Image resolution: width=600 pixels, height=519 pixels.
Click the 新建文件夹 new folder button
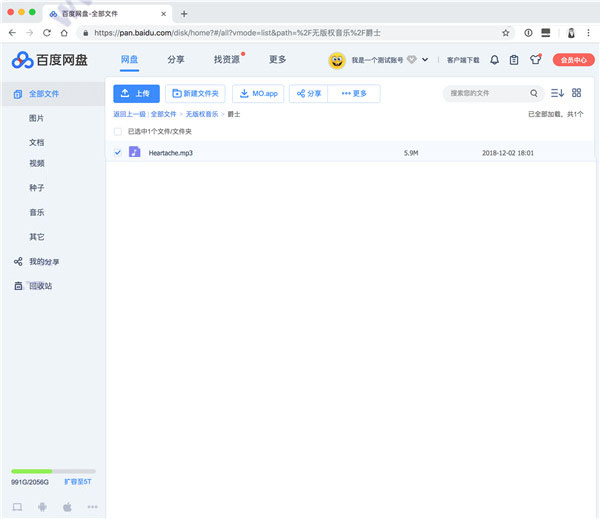195,94
